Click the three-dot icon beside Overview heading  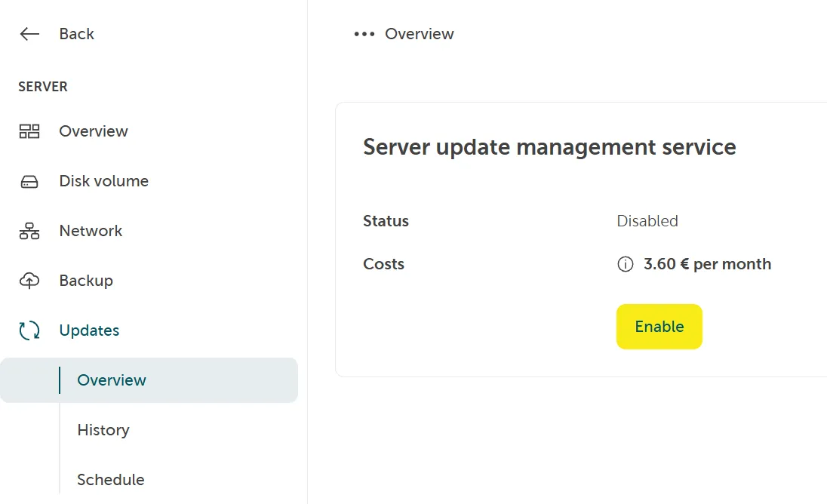[x=363, y=33]
